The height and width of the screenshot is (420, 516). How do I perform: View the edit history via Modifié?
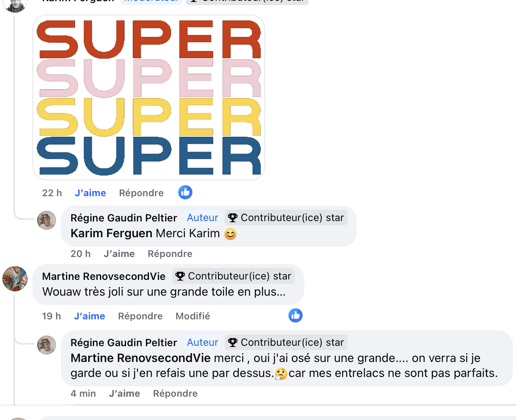[193, 316]
